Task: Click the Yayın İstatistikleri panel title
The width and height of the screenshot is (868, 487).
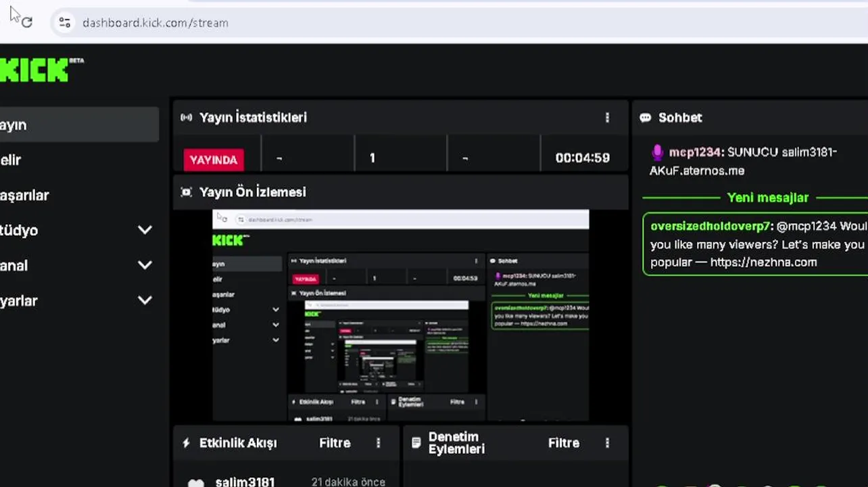Action: [253, 118]
